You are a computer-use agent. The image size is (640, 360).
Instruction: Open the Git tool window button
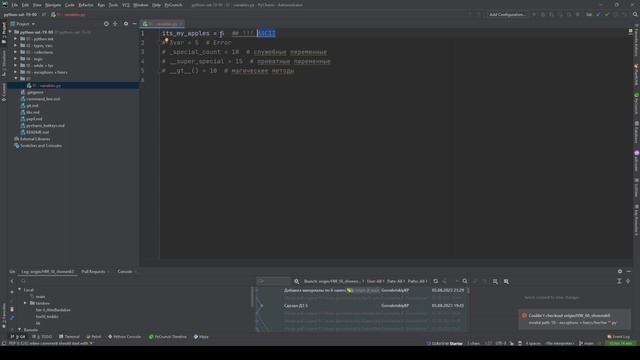(18, 337)
